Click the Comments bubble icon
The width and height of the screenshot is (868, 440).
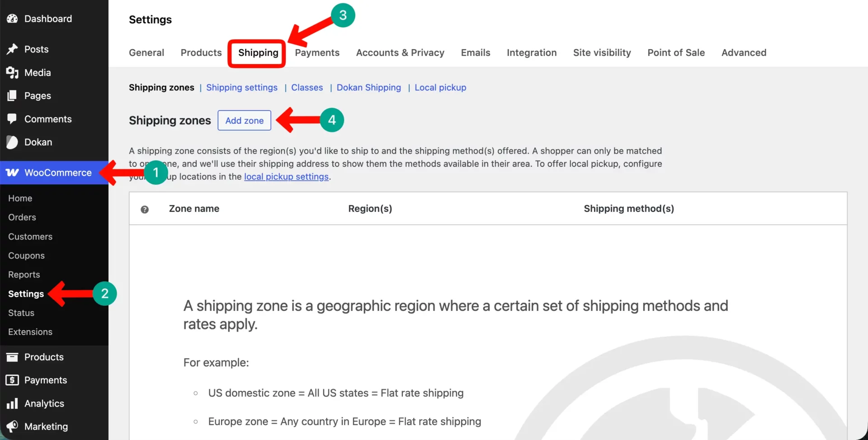point(12,119)
